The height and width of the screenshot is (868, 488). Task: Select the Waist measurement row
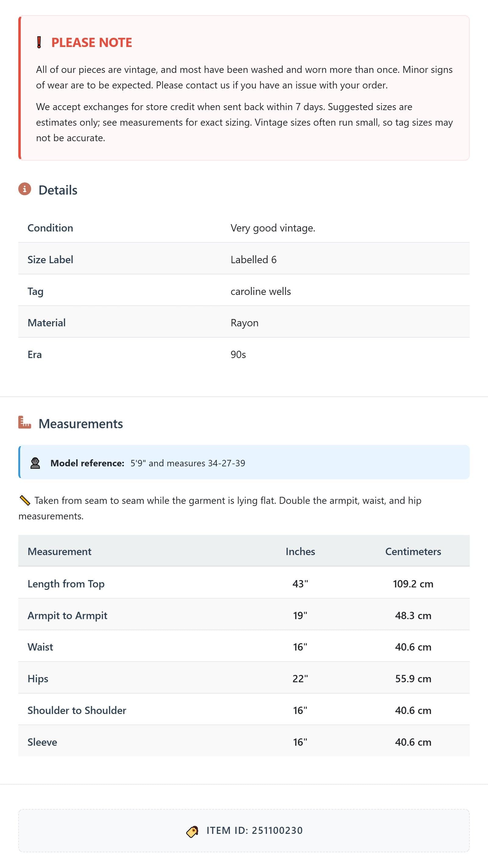(x=244, y=646)
